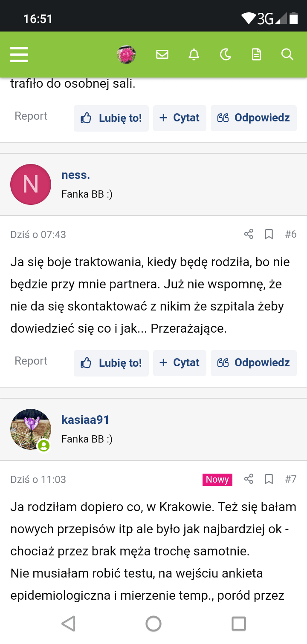307x644 pixels.
Task: Click kasiaa91's crocus avatar thumbnail
Action: [31, 429]
